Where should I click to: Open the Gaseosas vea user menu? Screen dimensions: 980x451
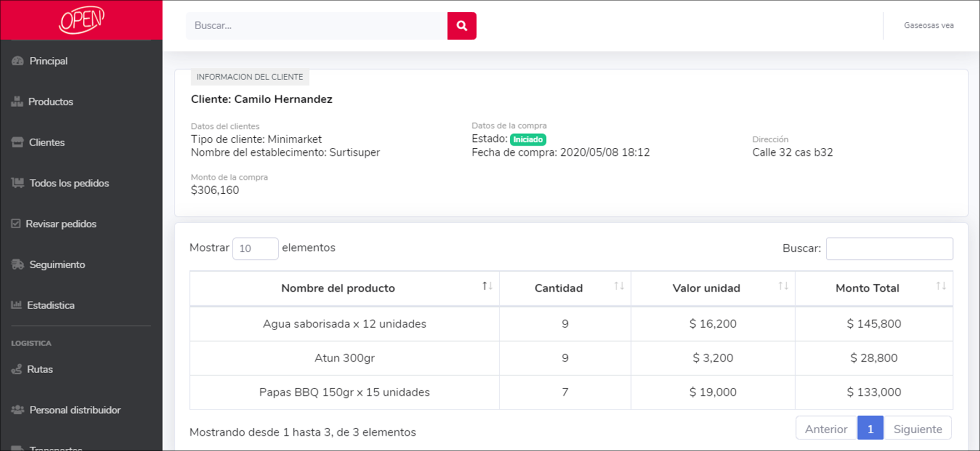click(929, 25)
